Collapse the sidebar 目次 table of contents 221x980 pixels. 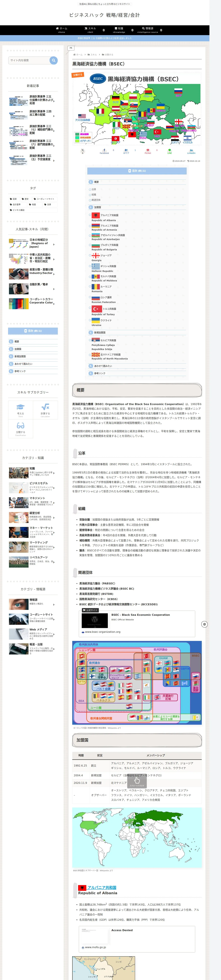pos(33,331)
